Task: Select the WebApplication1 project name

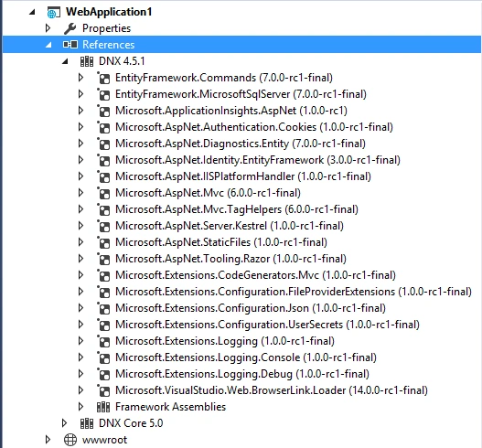Action: point(109,12)
